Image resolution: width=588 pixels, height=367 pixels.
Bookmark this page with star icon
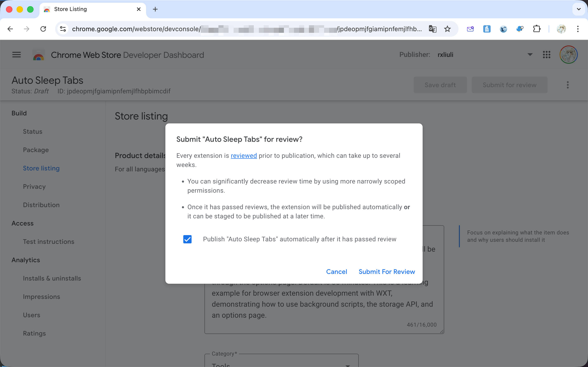[x=447, y=29]
